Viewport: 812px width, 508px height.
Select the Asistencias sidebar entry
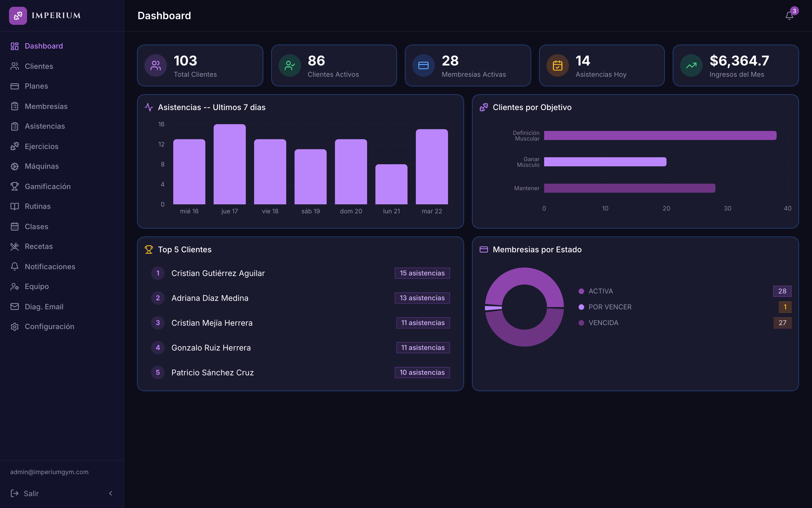pos(62,126)
